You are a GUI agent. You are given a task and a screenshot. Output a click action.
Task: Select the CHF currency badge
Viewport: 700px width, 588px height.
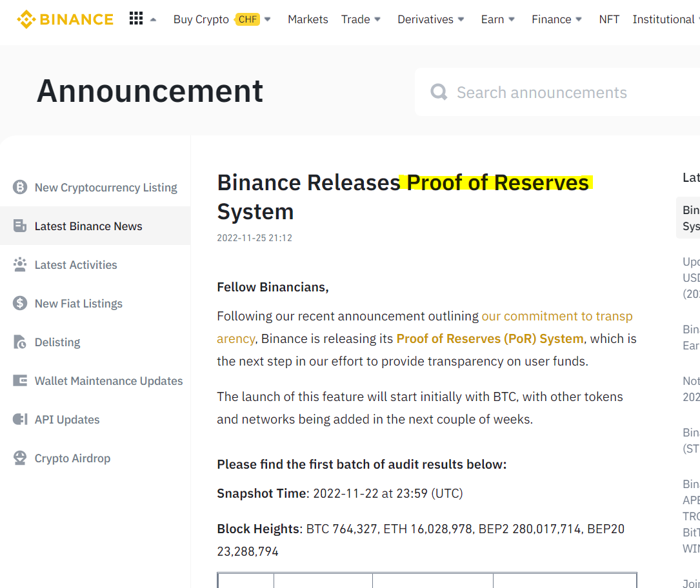[x=247, y=19]
